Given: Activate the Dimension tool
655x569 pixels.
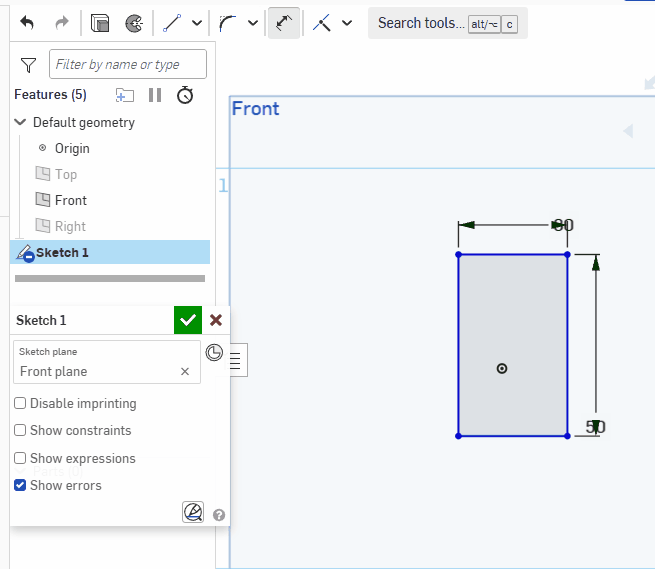Looking at the screenshot, I should (285, 23).
